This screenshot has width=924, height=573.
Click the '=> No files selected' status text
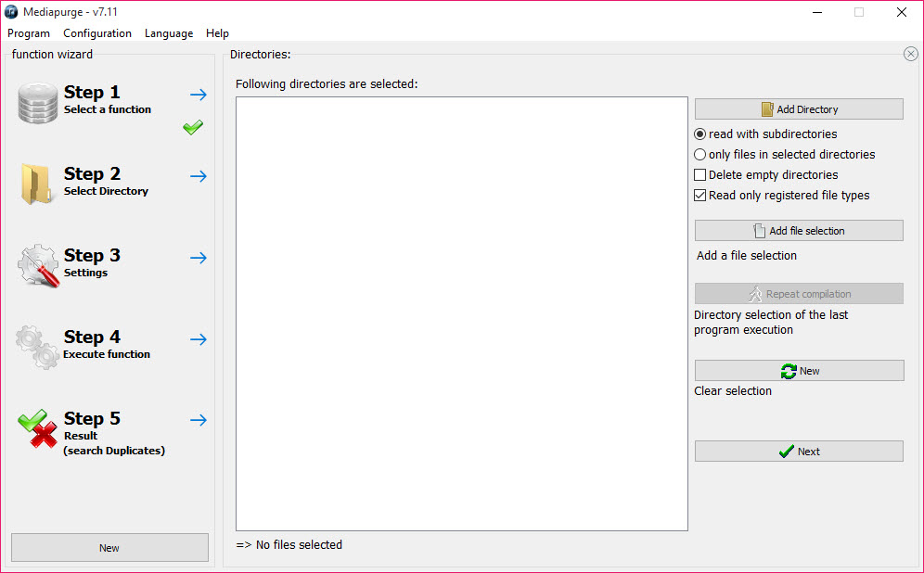click(x=289, y=545)
